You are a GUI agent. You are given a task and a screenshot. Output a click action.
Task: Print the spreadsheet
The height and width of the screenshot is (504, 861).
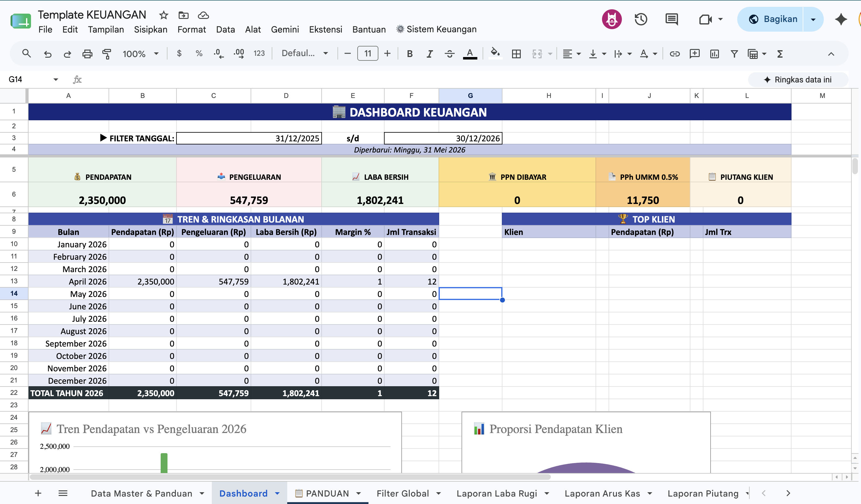(87, 54)
